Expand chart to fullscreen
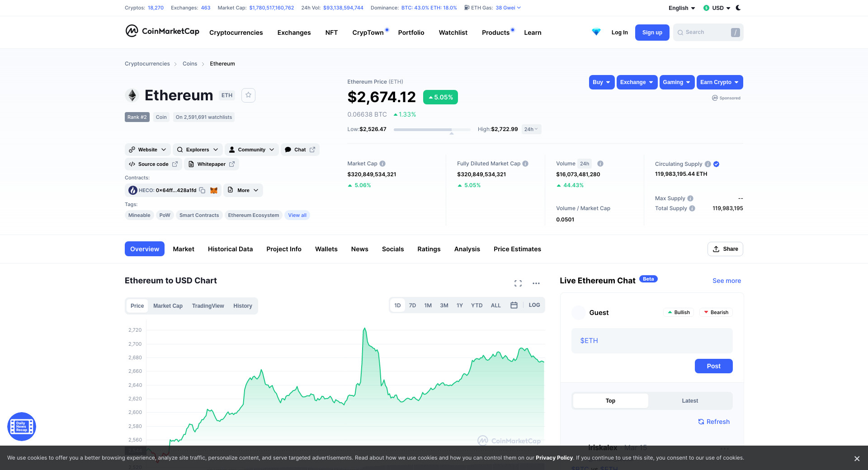Viewport: 868px width, 470px height. (x=518, y=283)
